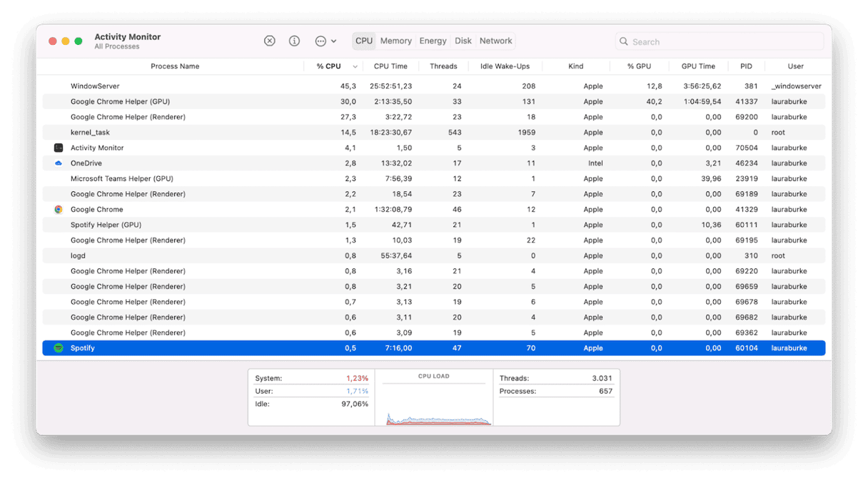The height and width of the screenshot is (483, 868).
Task: Open the Disk tab
Action: coord(463,41)
